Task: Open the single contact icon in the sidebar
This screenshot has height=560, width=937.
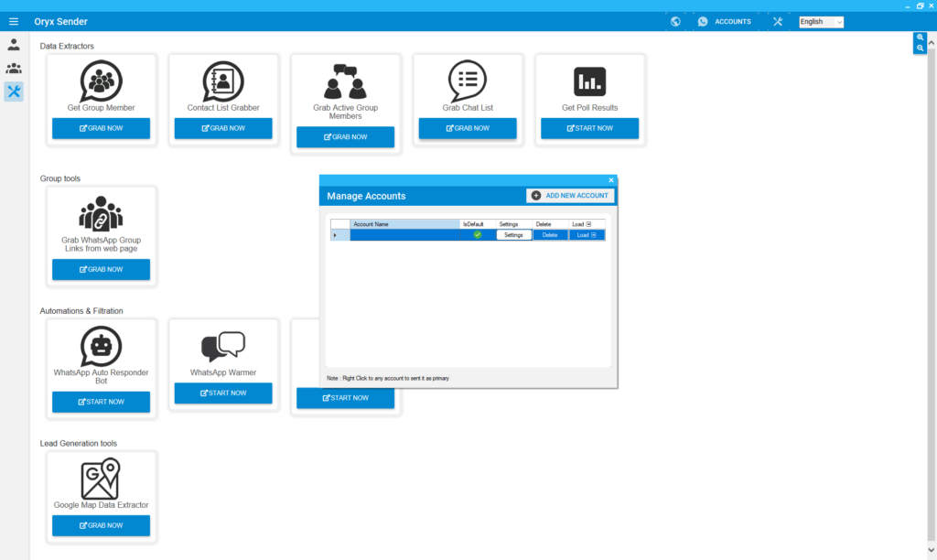Action: point(13,44)
